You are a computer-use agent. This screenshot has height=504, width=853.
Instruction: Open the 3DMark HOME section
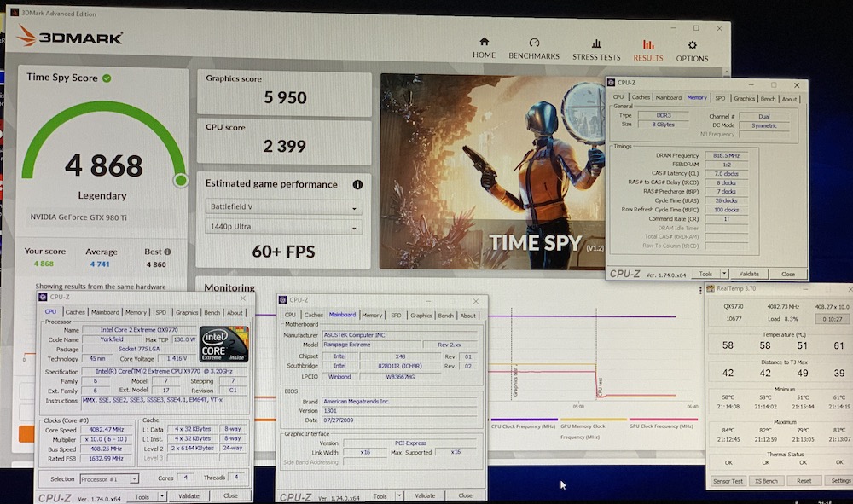pyautogui.click(x=484, y=48)
